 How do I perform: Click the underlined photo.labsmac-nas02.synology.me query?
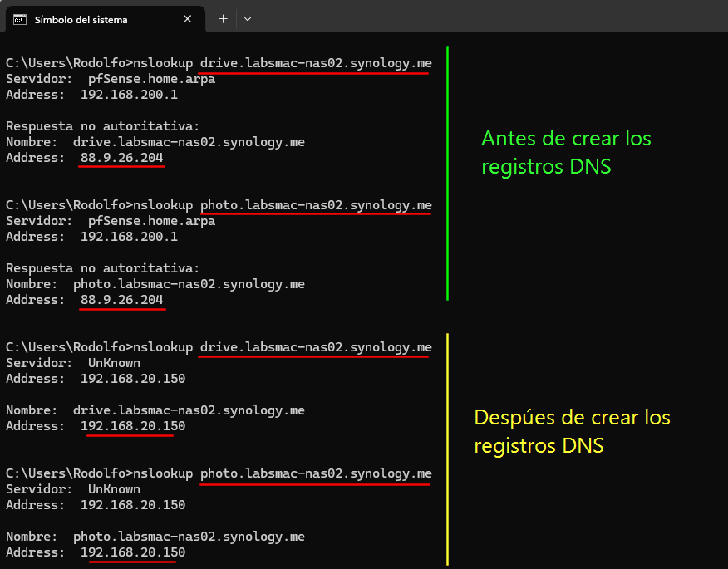tap(315, 205)
